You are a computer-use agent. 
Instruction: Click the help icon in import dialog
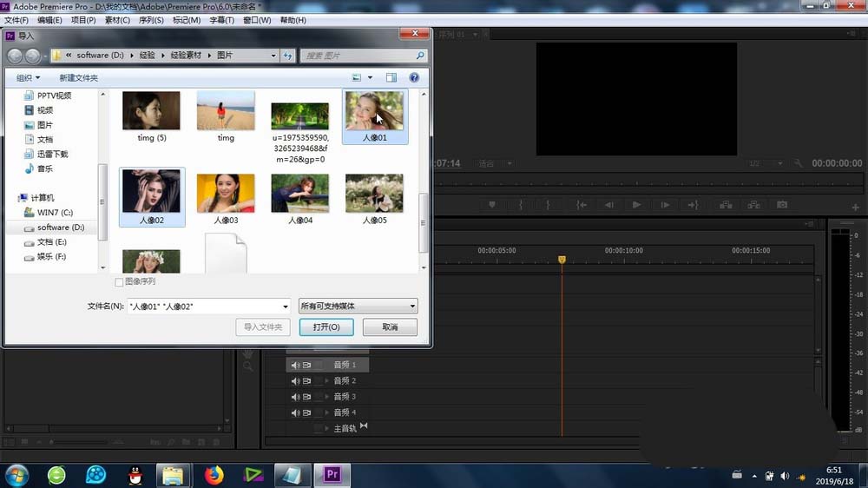coord(414,78)
